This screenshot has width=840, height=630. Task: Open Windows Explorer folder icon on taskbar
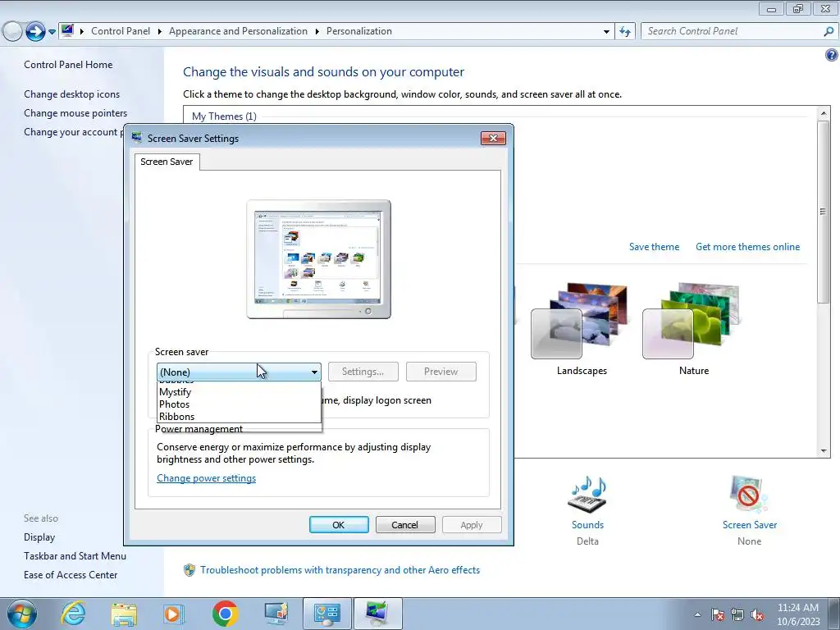(x=124, y=614)
